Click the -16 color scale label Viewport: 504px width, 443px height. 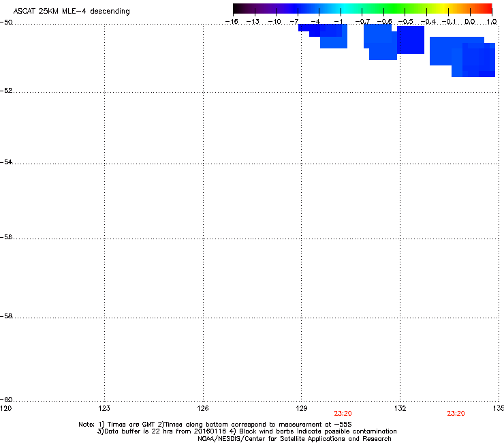point(232,22)
